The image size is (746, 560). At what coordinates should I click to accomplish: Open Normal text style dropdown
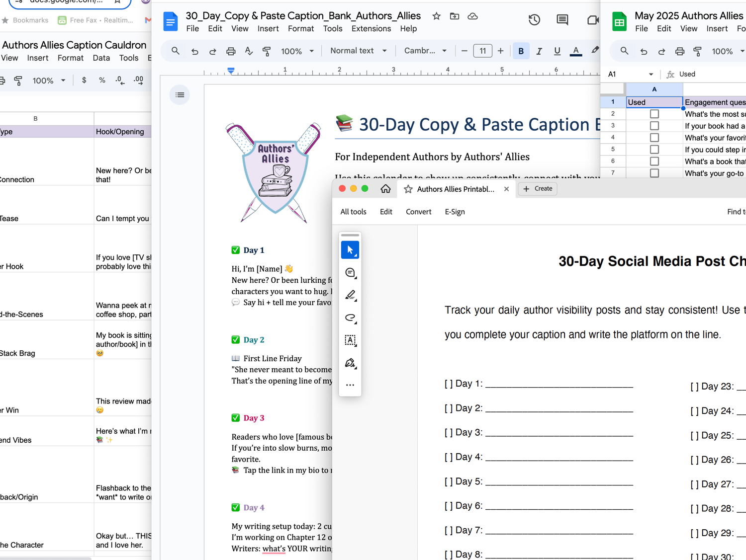tap(358, 51)
